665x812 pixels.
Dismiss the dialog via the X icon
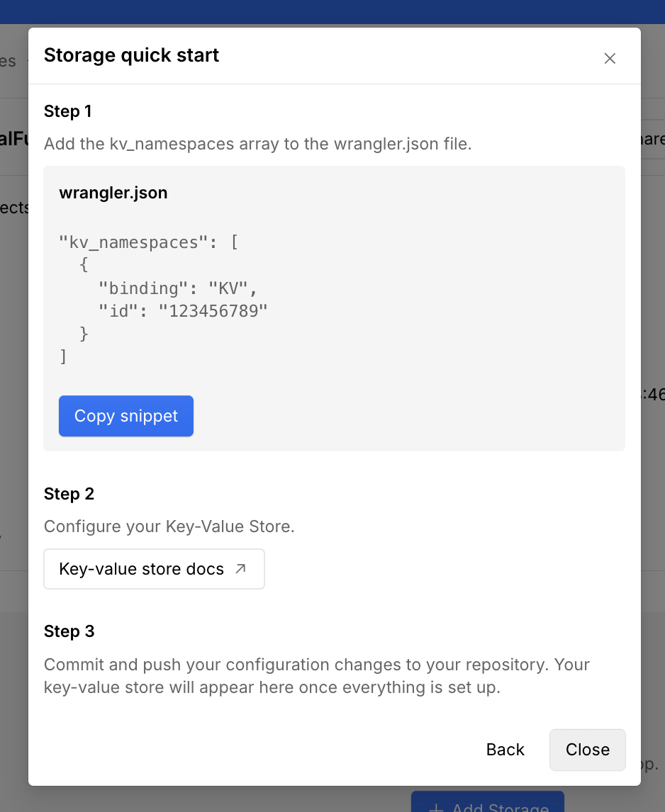(x=610, y=59)
